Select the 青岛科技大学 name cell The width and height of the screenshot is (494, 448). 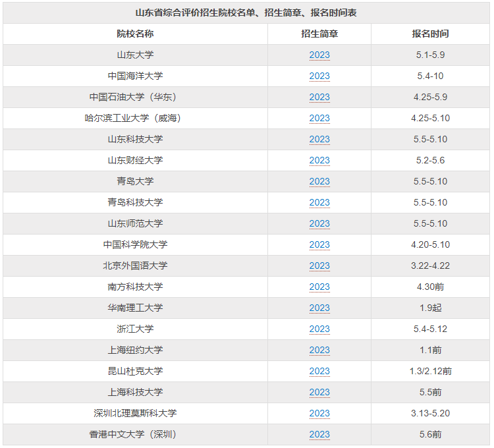coord(136,202)
